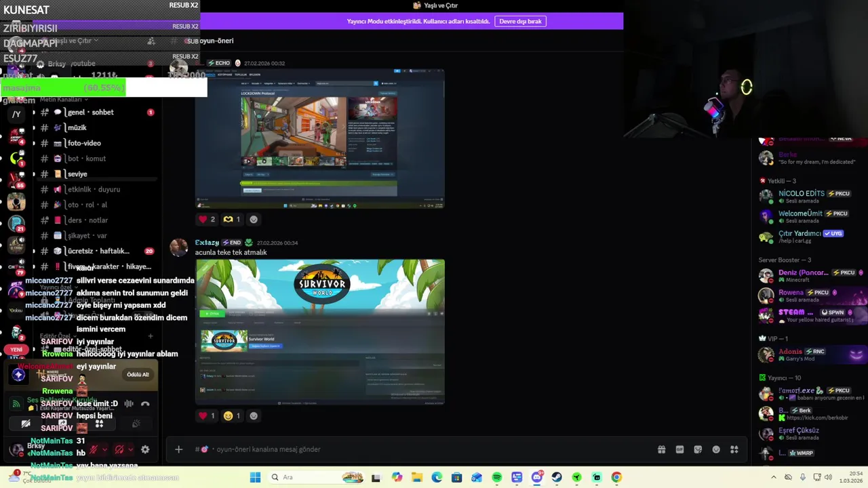Viewport: 868px width, 488px height.
Task: Select member Çıtır Yardımcı bot
Action: pos(812,237)
